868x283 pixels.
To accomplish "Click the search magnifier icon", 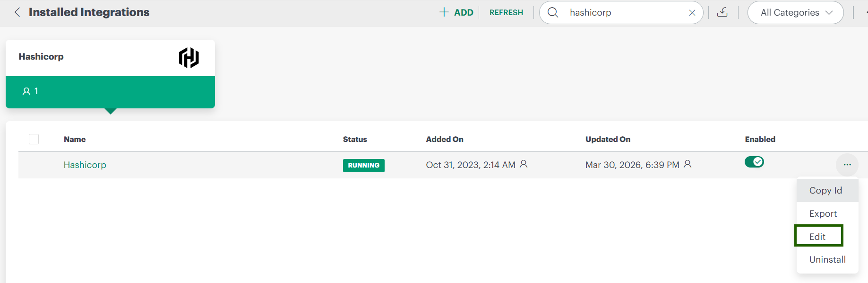I will [x=553, y=12].
